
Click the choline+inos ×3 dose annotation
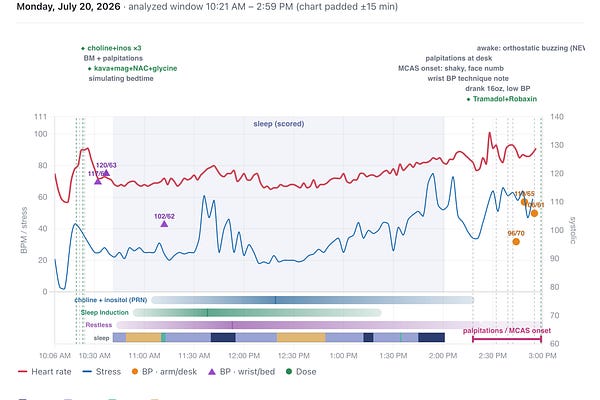click(x=111, y=48)
